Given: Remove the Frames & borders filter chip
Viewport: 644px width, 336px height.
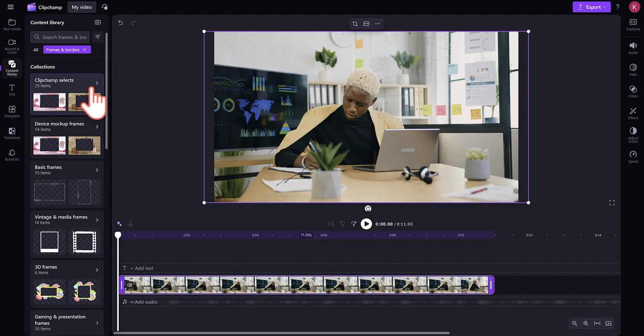Looking at the screenshot, I should pyautogui.click(x=85, y=50).
